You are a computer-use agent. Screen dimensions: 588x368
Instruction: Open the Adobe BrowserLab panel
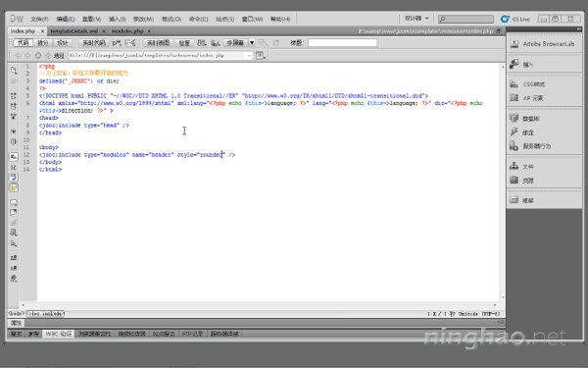[544, 44]
